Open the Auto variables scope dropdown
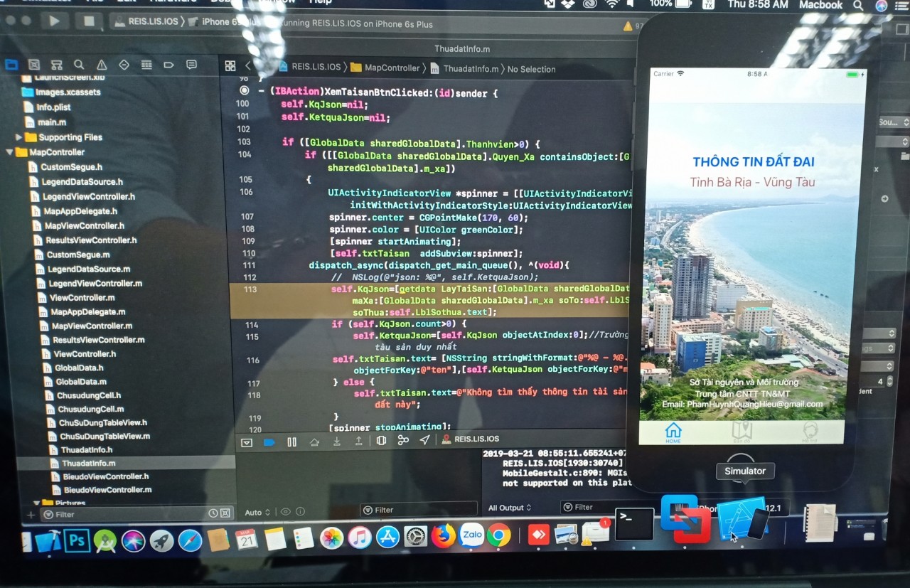 click(x=257, y=512)
